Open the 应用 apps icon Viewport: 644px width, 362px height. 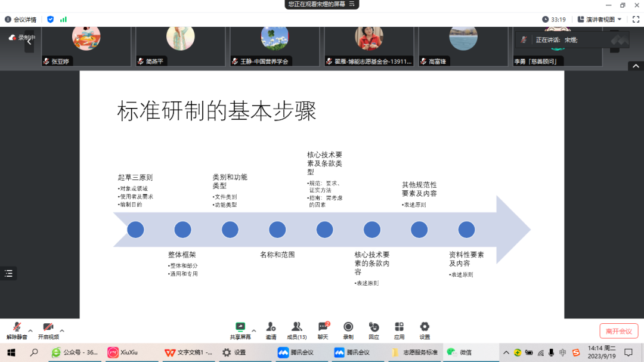tap(399, 327)
